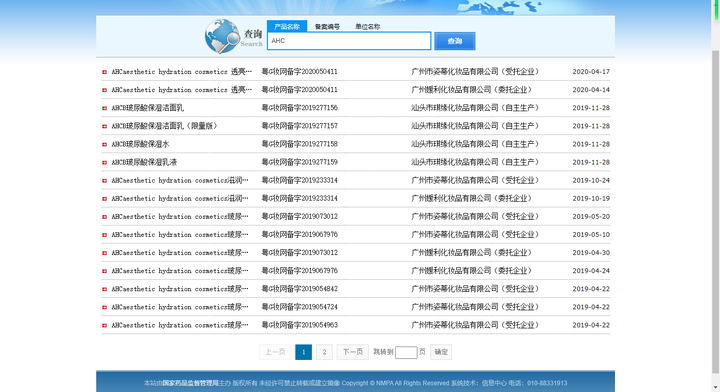Click red bullet beside record 2019277157
Screen dimensions: 720x392
click(104, 126)
